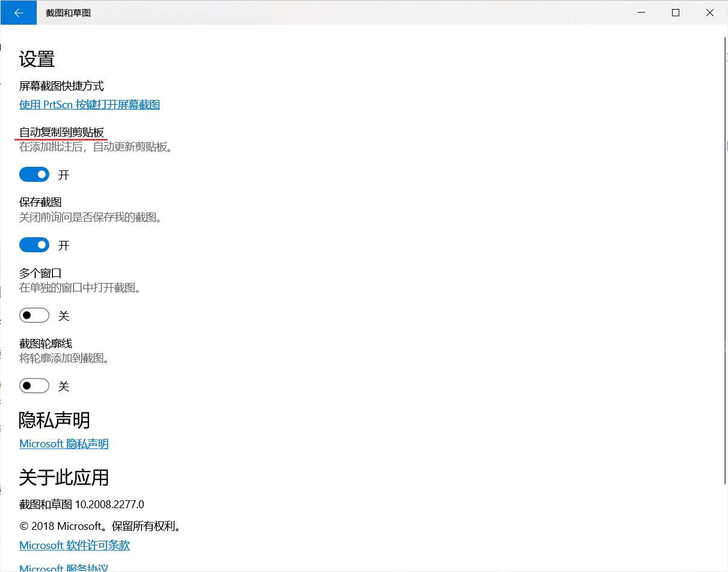Viewport: 728px width, 572px height.
Task: Click the 在单独的窗口中打开截图 description
Action: (80, 288)
